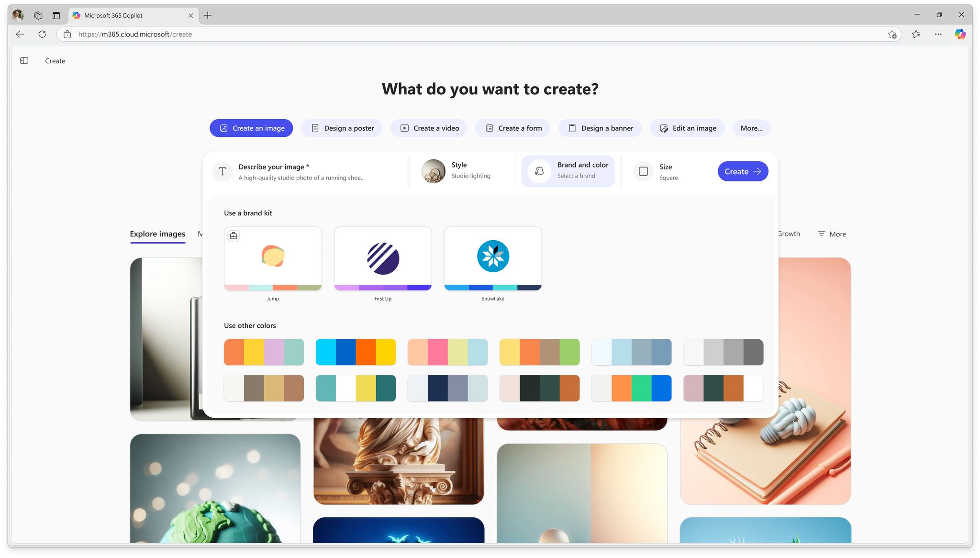Reload the page with refresh icon

(x=42, y=34)
